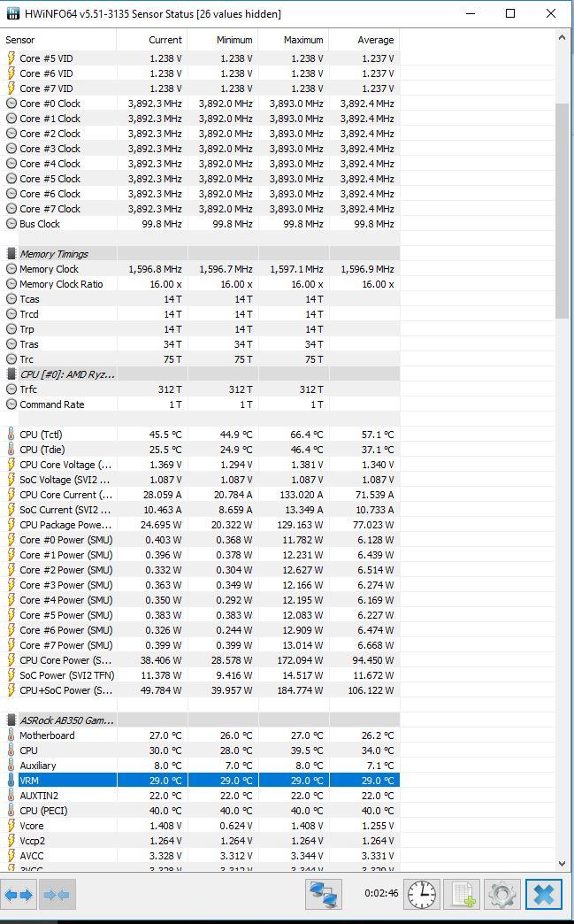The width and height of the screenshot is (574, 924).
Task: Select the CPU Core Current row
Action: (x=200, y=495)
